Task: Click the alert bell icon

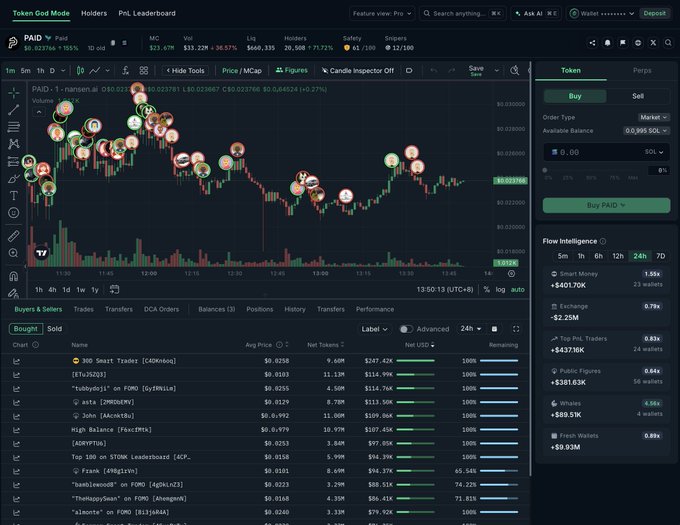Action: (608, 42)
